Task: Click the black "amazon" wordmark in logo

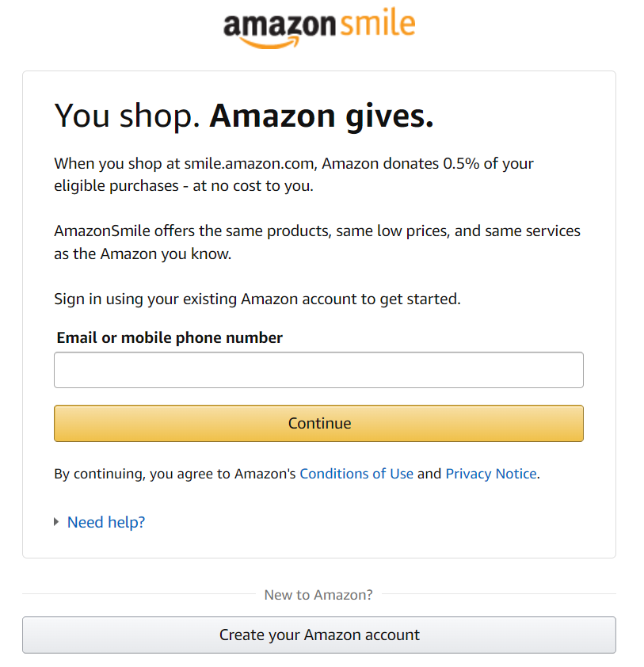Action: click(280, 25)
